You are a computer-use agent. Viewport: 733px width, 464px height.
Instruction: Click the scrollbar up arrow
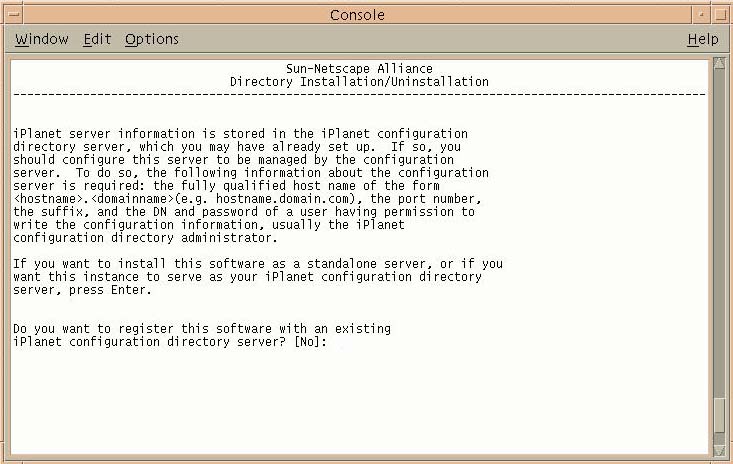point(719,63)
